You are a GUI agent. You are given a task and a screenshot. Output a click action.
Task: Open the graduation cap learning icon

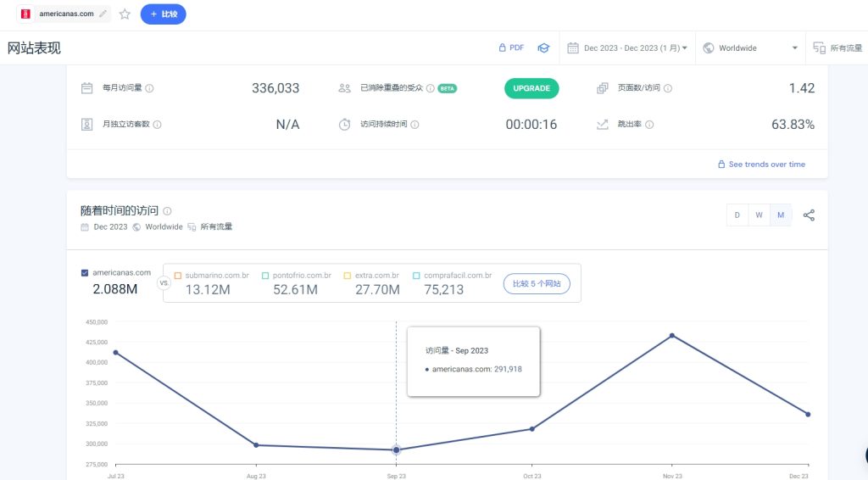click(x=543, y=48)
